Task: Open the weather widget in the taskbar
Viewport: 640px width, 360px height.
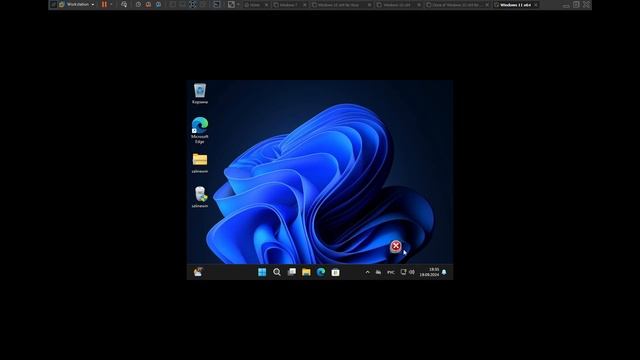Action: point(198,272)
